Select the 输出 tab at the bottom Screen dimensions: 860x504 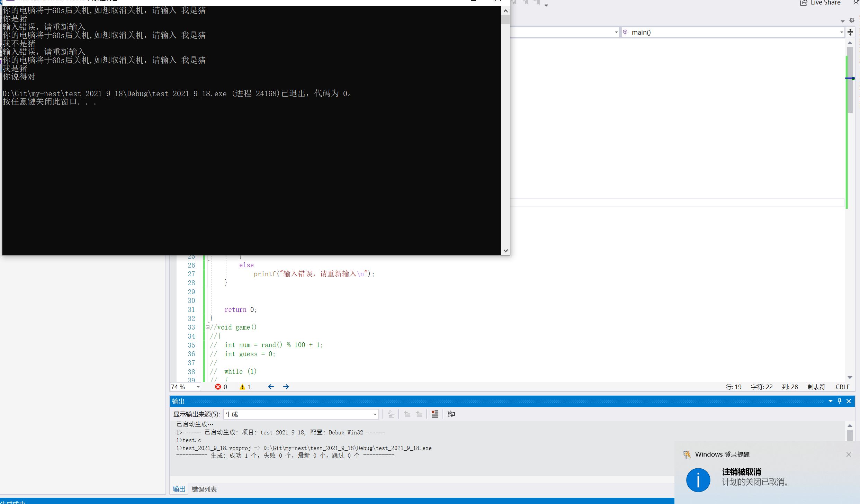pos(179,489)
